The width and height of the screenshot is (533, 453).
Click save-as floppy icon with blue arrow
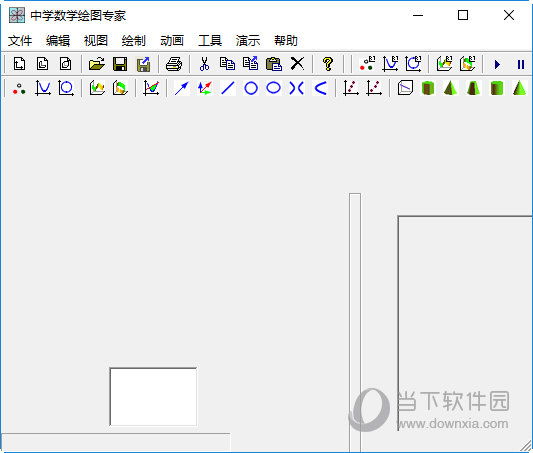pyautogui.click(x=143, y=64)
